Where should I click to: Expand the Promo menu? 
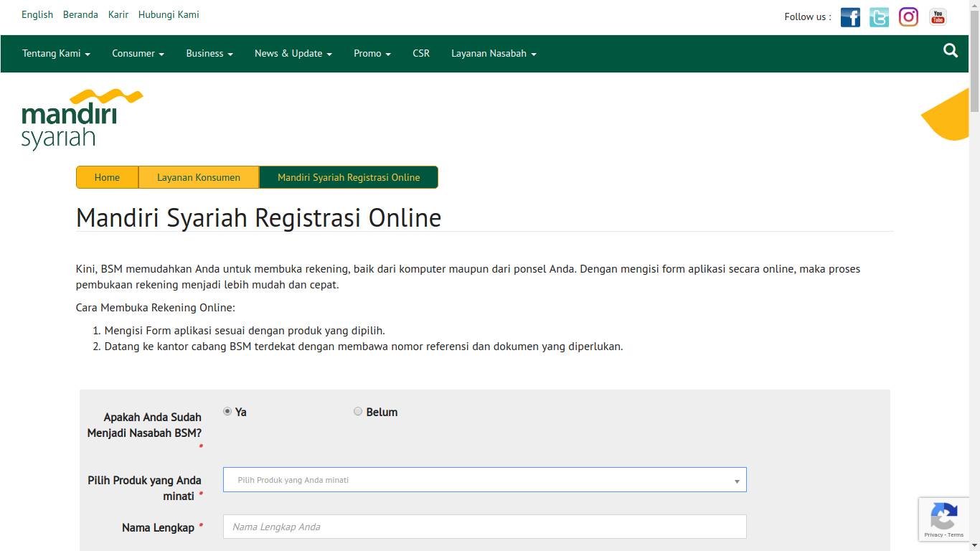[x=372, y=54]
